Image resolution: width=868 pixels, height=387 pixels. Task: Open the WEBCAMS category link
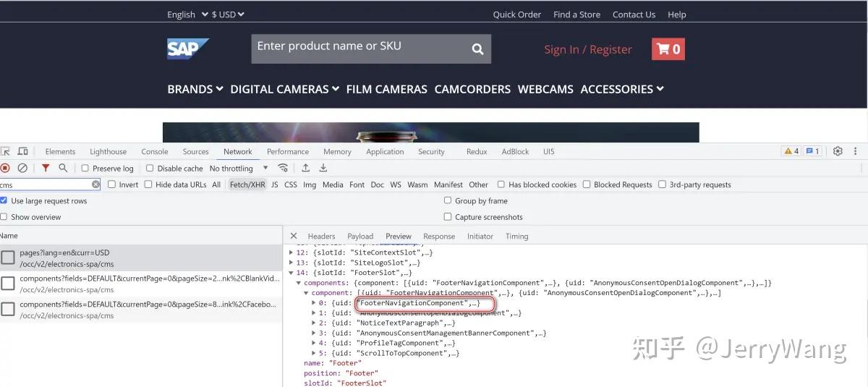coord(545,89)
